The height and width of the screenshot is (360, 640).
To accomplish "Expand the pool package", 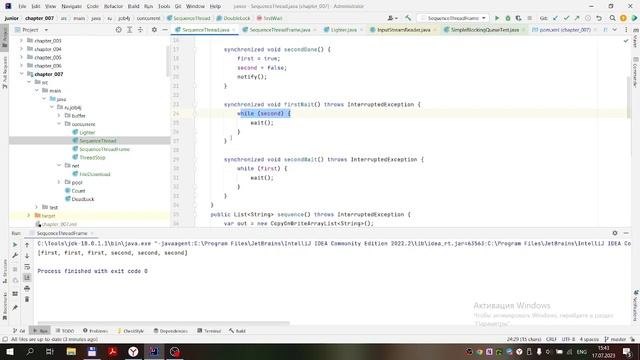I will 59,182.
